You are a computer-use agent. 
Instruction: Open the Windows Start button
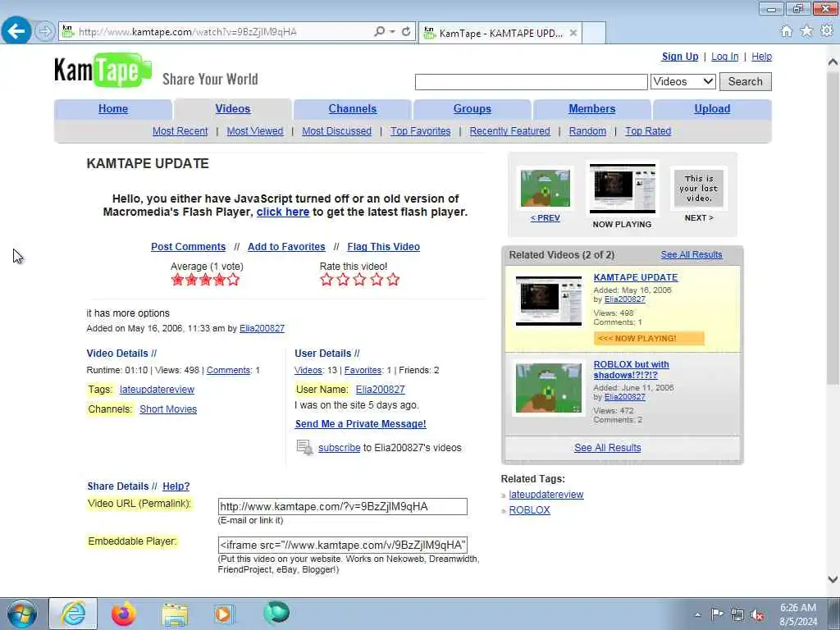click(22, 614)
